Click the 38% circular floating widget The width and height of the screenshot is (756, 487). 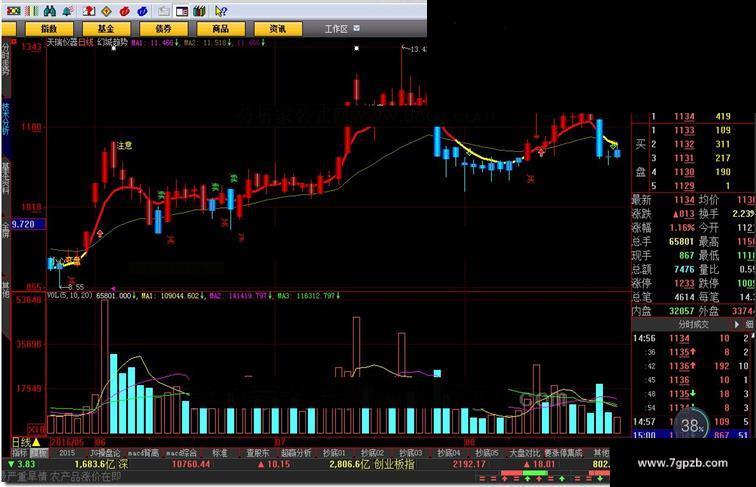tap(692, 425)
